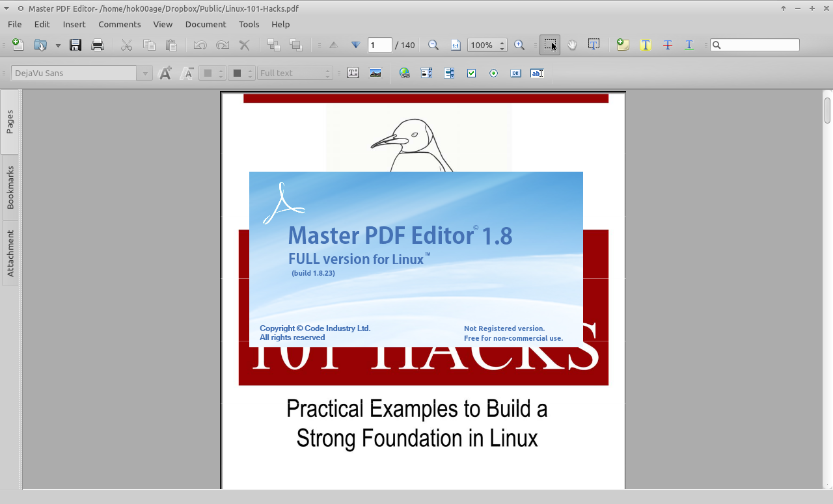
Task: Decrease the font size
Action: 187,73
